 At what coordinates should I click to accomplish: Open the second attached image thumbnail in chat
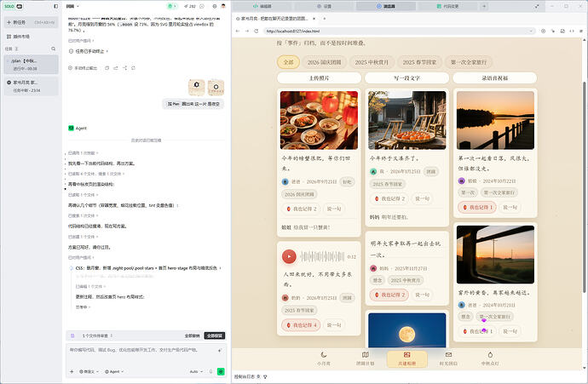[x=216, y=88]
